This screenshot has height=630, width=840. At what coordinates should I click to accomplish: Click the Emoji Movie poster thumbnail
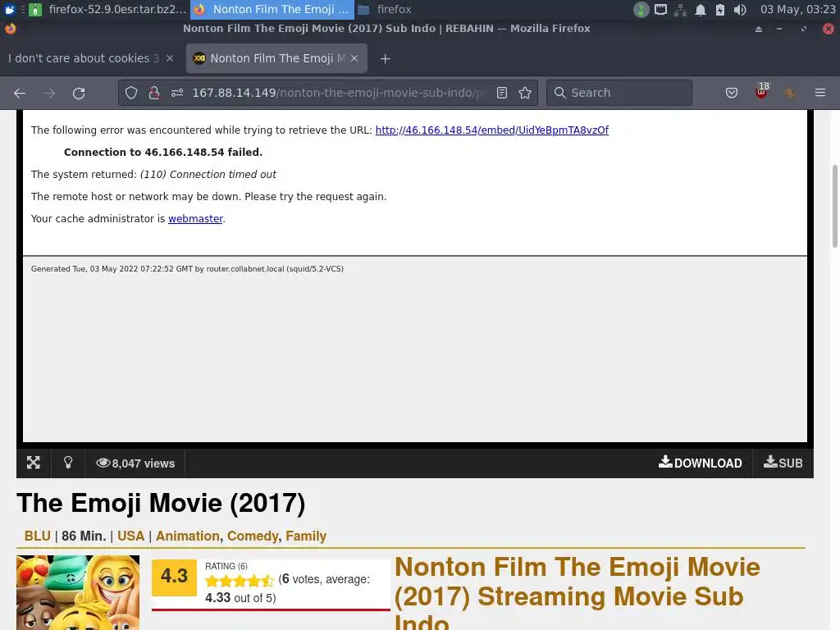[78, 592]
